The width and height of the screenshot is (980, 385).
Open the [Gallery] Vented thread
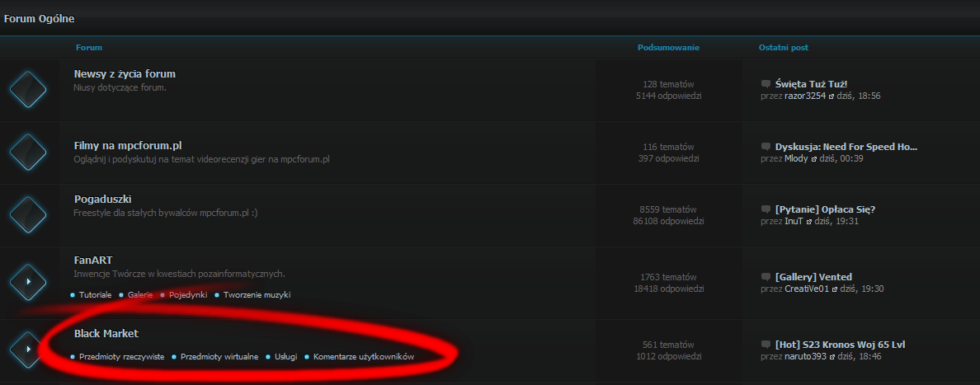point(813,277)
